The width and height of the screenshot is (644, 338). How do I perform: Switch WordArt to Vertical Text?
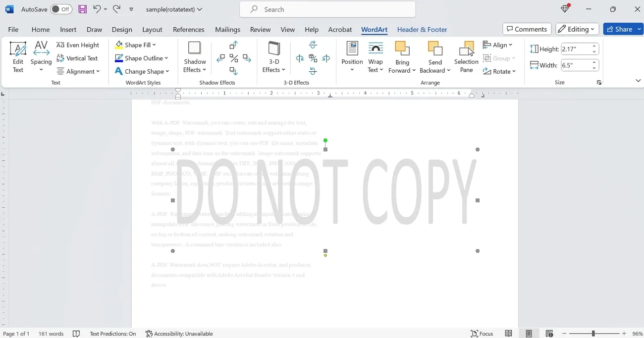(x=79, y=58)
